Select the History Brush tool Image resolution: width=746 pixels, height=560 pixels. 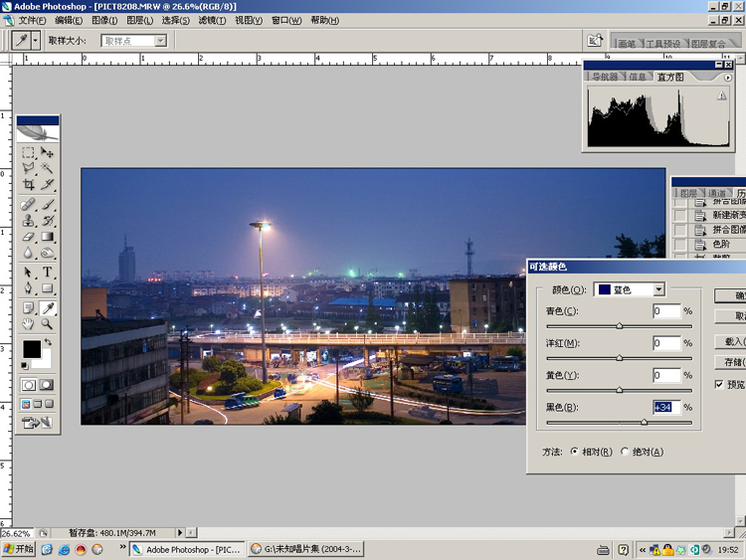(x=47, y=221)
